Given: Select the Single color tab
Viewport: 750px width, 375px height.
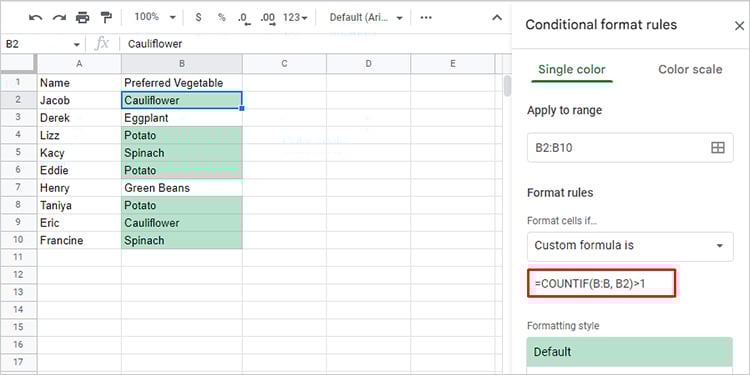Looking at the screenshot, I should pos(572,70).
